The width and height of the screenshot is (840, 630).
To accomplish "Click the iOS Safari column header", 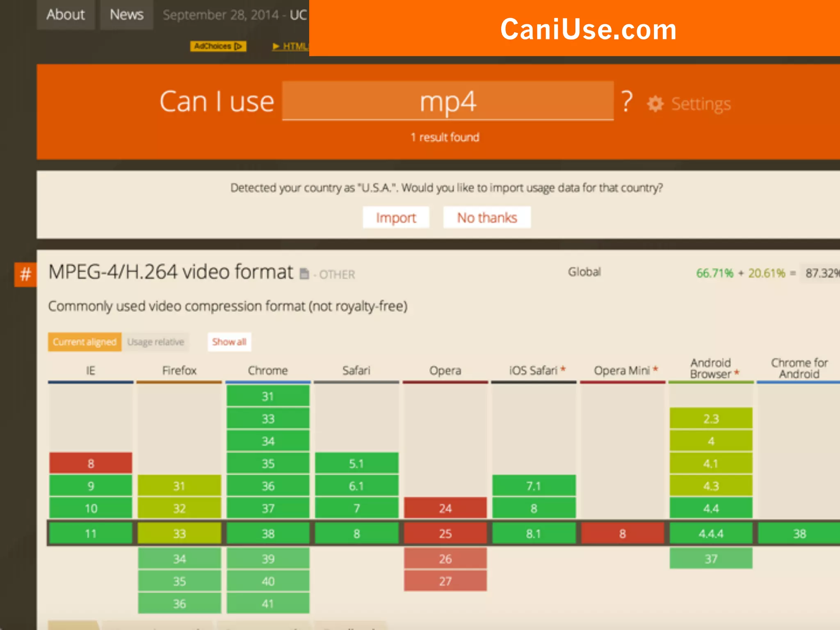I will pos(534,371).
